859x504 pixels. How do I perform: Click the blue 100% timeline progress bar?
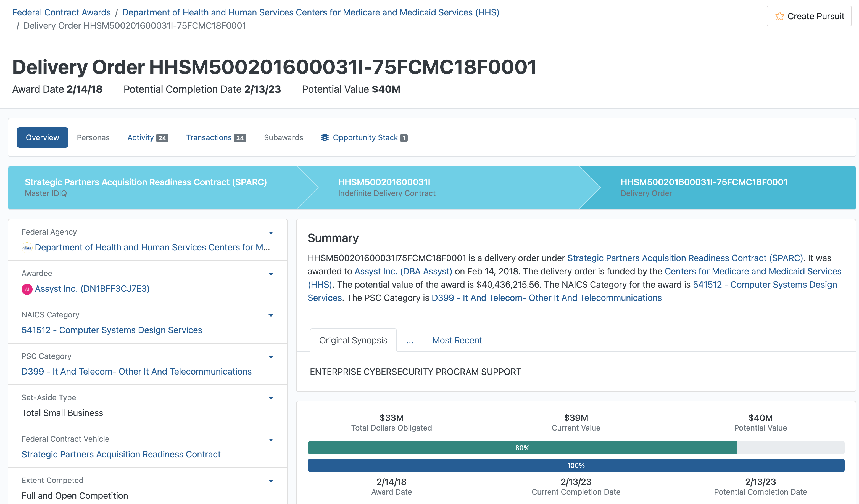[576, 465]
